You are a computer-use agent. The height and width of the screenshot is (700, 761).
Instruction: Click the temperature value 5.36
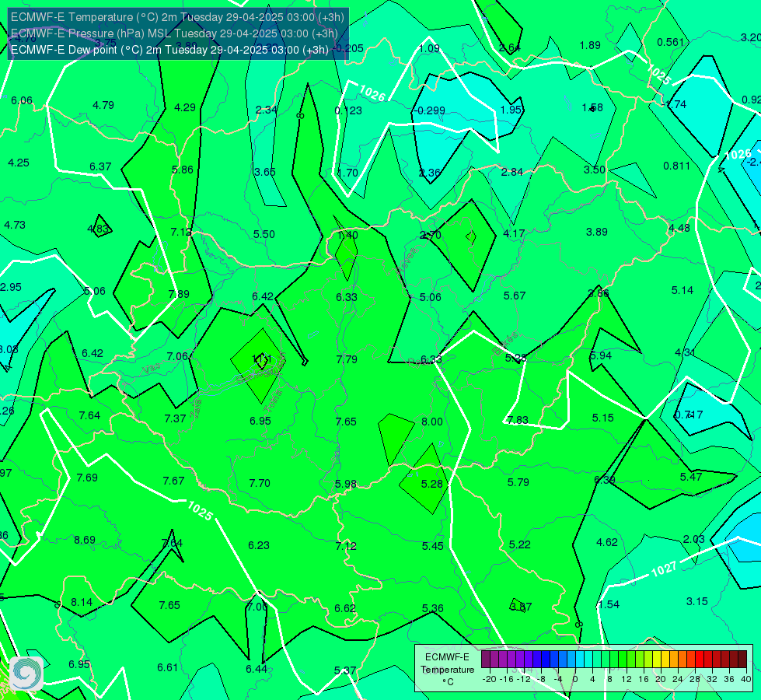pyautogui.click(x=432, y=608)
